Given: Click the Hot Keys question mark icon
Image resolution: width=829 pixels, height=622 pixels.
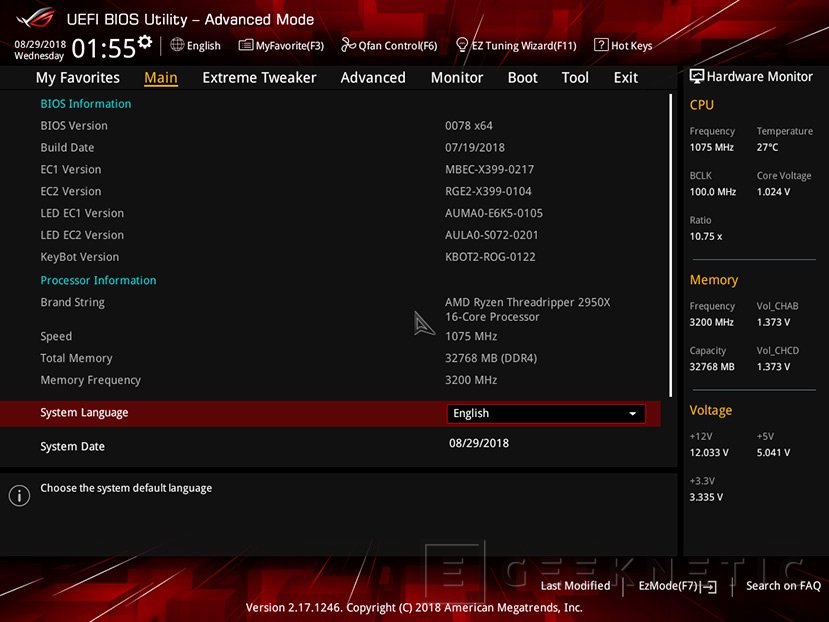Looking at the screenshot, I should pos(601,45).
